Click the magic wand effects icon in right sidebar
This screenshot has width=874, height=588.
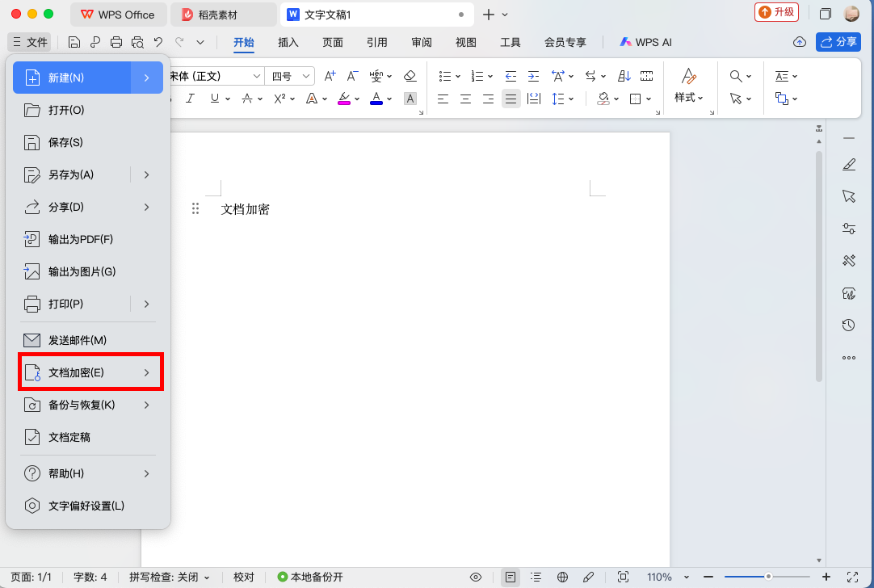(x=849, y=260)
